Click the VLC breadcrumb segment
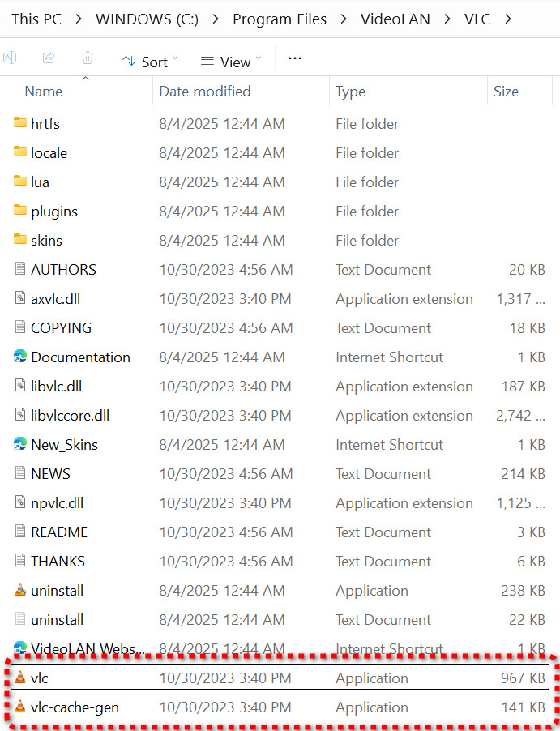 477,19
